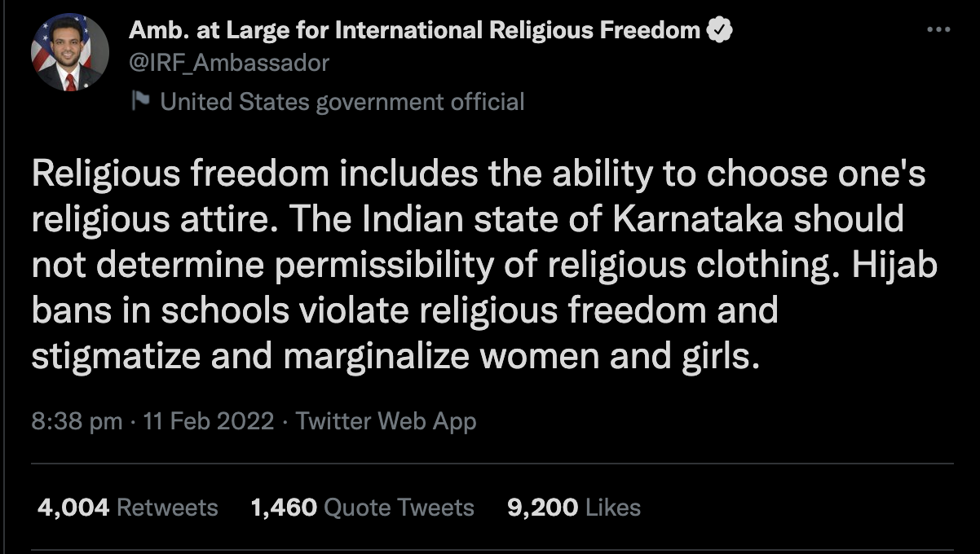Screen dimensions: 980x554
Task: Click the 11 Feb 2022 date
Action: coord(208,421)
